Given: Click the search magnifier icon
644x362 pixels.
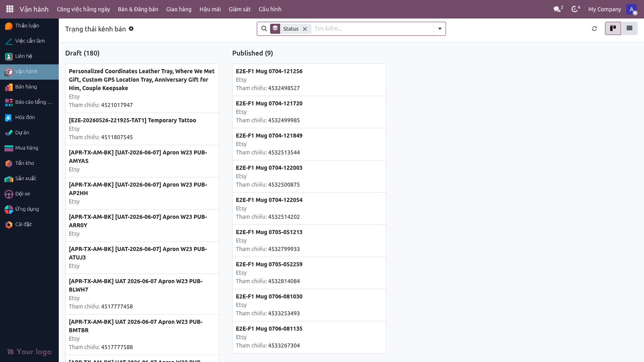Looking at the screenshot, I should point(264,29).
